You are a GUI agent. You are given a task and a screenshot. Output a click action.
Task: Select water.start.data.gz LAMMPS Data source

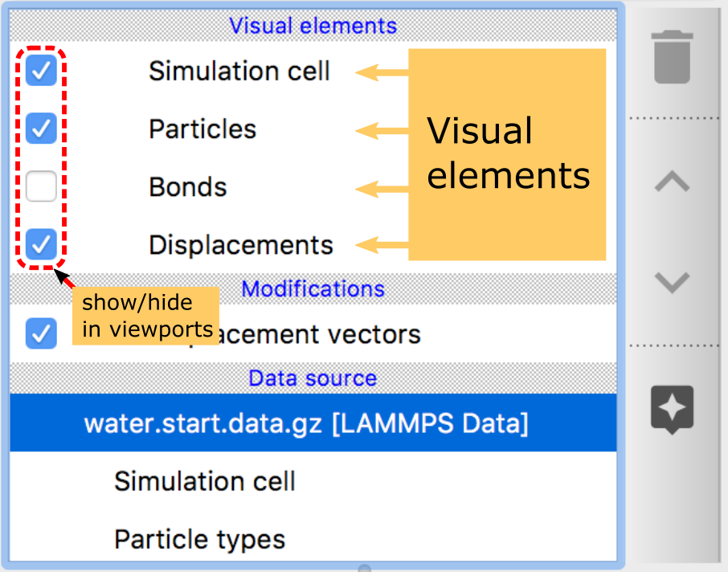pyautogui.click(x=306, y=423)
